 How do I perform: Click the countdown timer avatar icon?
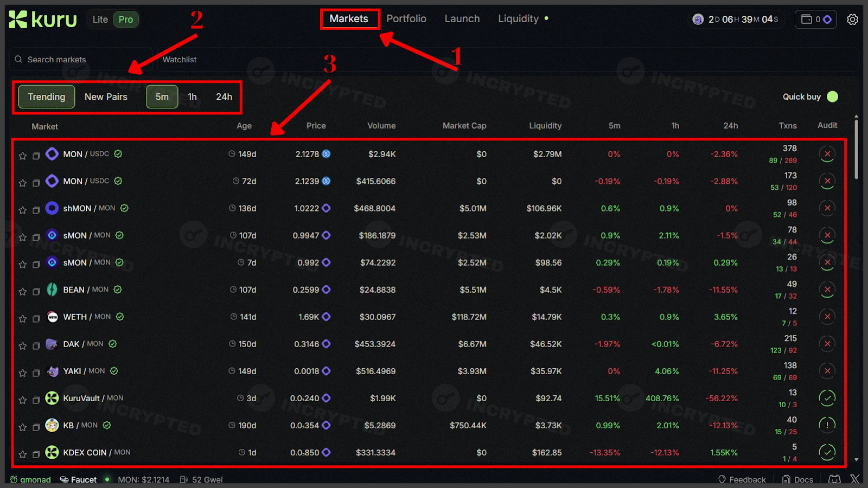click(698, 20)
